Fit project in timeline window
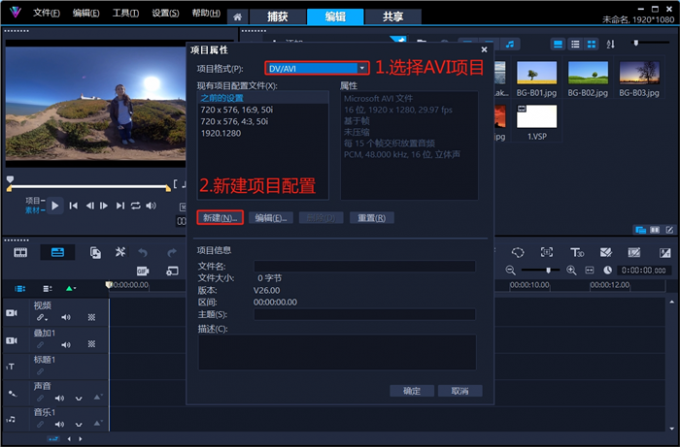 pyautogui.click(x=589, y=271)
